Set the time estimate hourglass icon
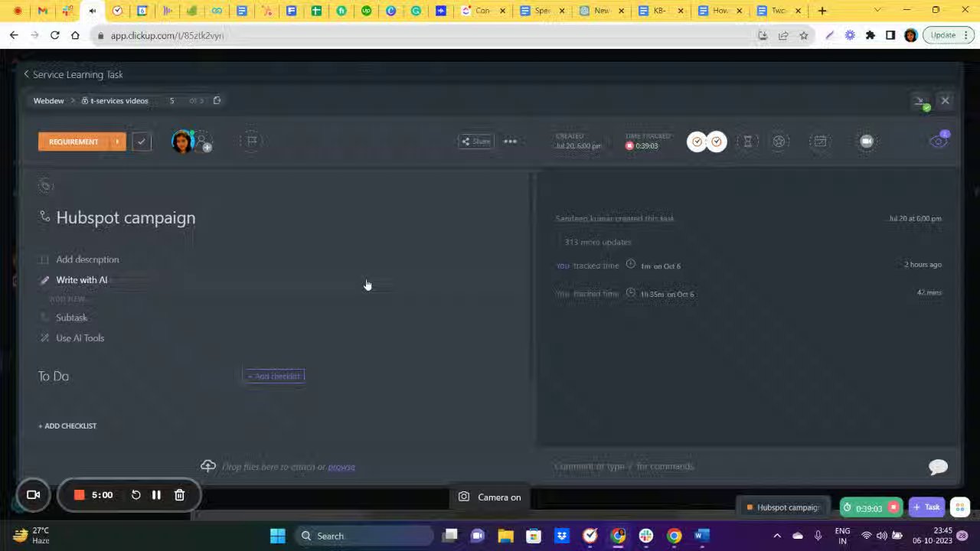The height and width of the screenshot is (551, 980). pyautogui.click(x=748, y=142)
